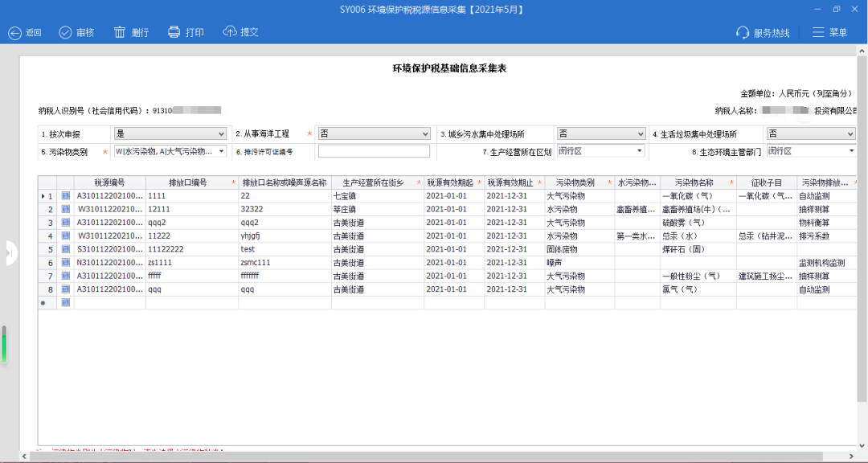Click cell 煤矸石（固） in row 5
868x463 pixels.
(x=698, y=248)
